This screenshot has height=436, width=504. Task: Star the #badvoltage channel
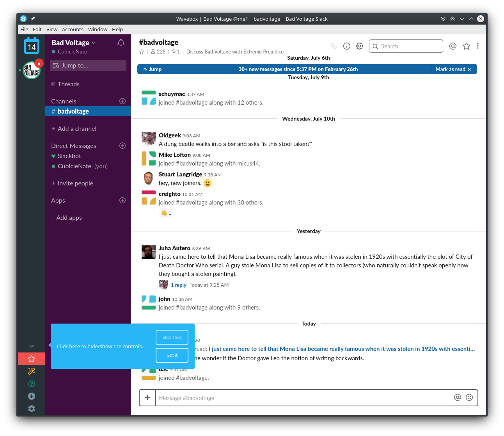[142, 52]
